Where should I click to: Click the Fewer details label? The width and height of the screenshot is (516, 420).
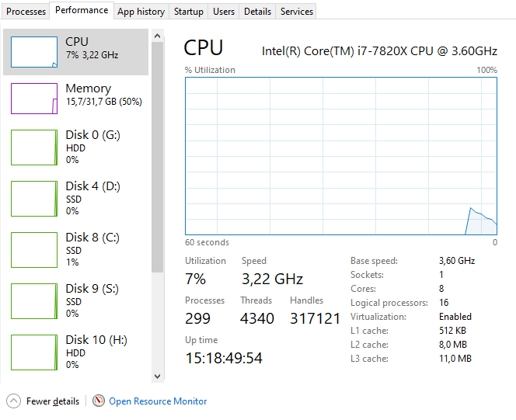53,401
